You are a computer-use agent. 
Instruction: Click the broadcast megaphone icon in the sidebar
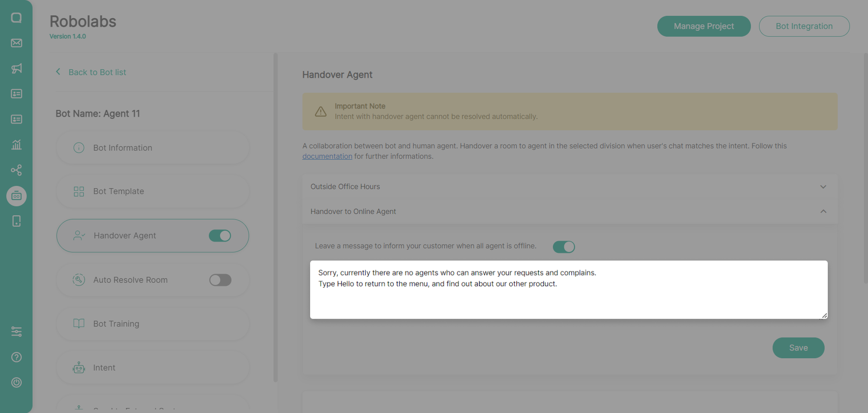16,68
